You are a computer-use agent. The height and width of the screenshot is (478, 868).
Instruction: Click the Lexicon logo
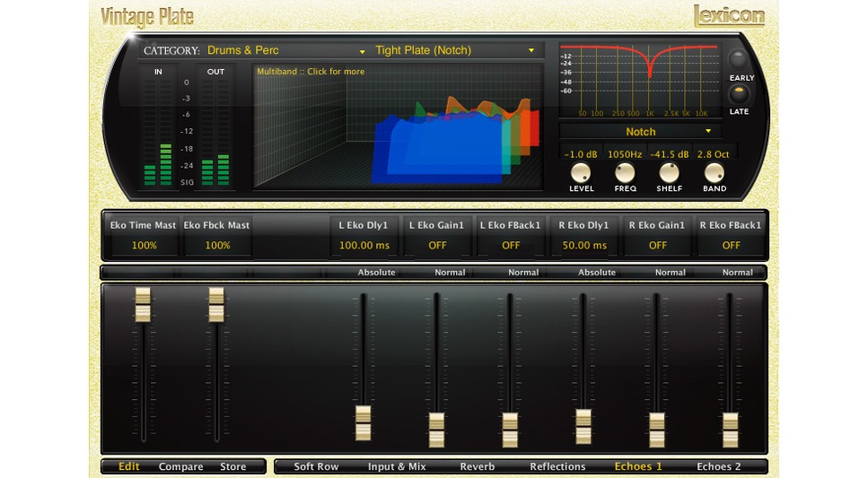[729, 16]
